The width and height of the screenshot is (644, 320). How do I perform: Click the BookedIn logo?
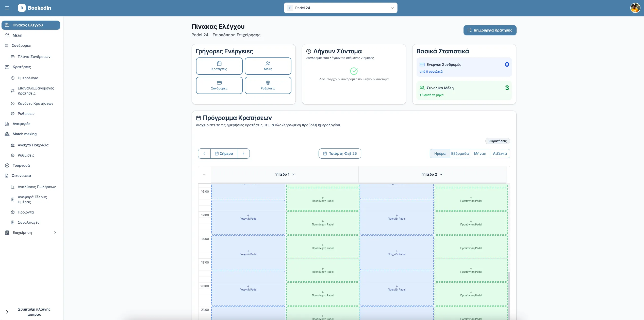click(35, 8)
